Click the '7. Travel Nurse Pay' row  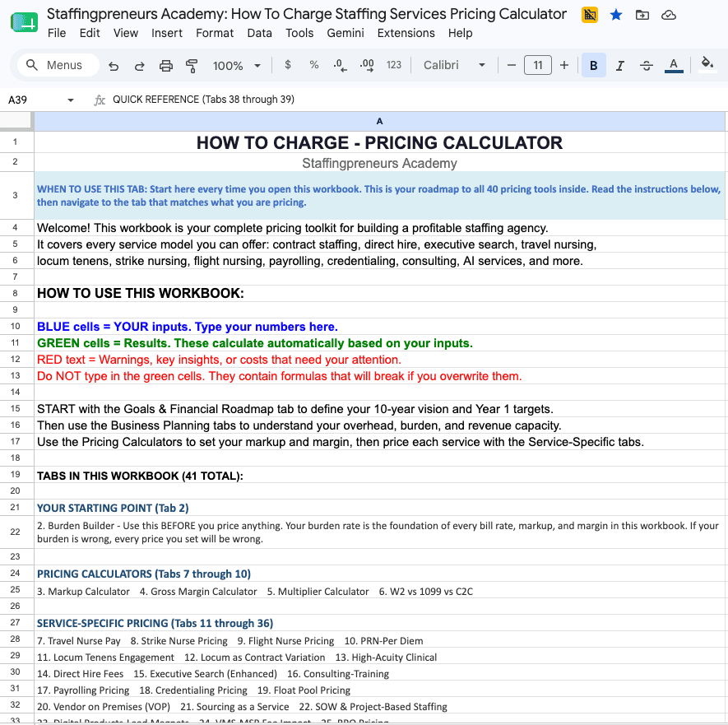pyautogui.click(x=379, y=640)
